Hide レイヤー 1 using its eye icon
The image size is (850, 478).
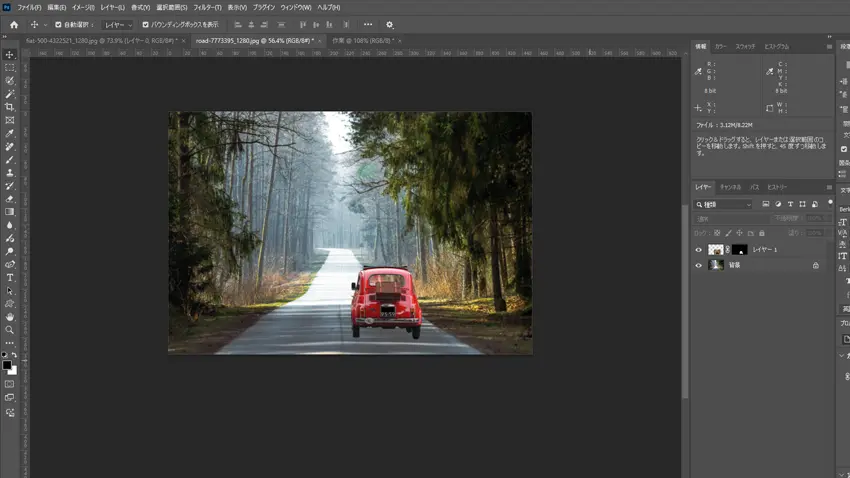698,250
